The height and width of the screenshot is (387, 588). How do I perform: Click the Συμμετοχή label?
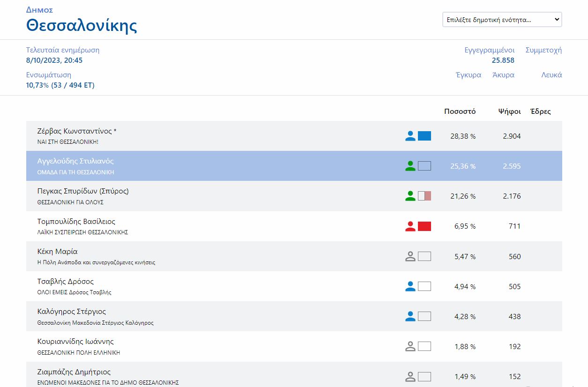point(543,50)
